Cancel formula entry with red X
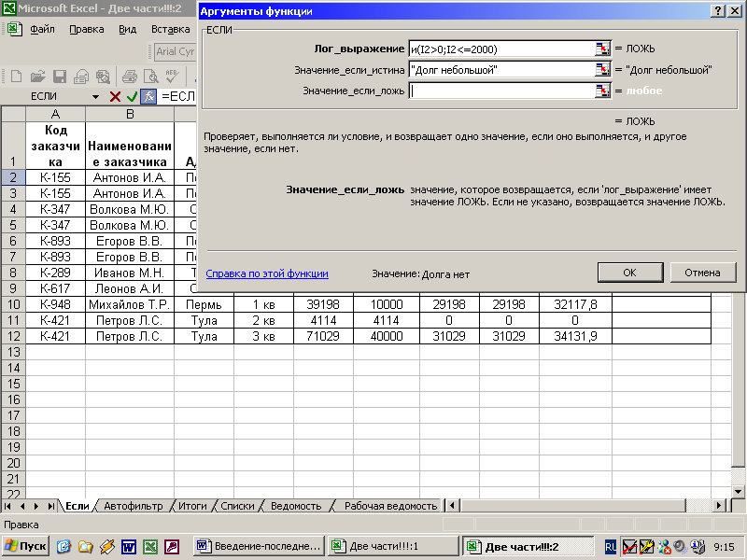The width and height of the screenshot is (747, 560). coord(115,97)
